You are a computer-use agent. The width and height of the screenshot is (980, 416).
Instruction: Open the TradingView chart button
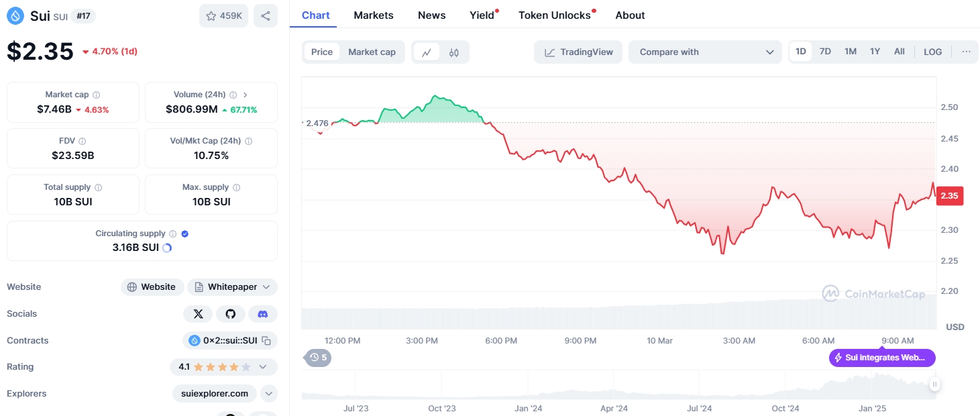click(578, 52)
